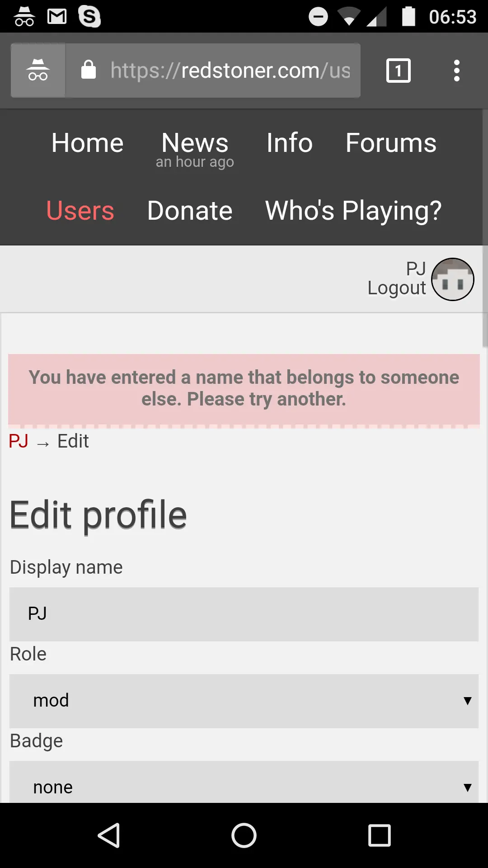This screenshot has height=868, width=488.
Task: Open the tab switcher button
Action: (x=398, y=71)
